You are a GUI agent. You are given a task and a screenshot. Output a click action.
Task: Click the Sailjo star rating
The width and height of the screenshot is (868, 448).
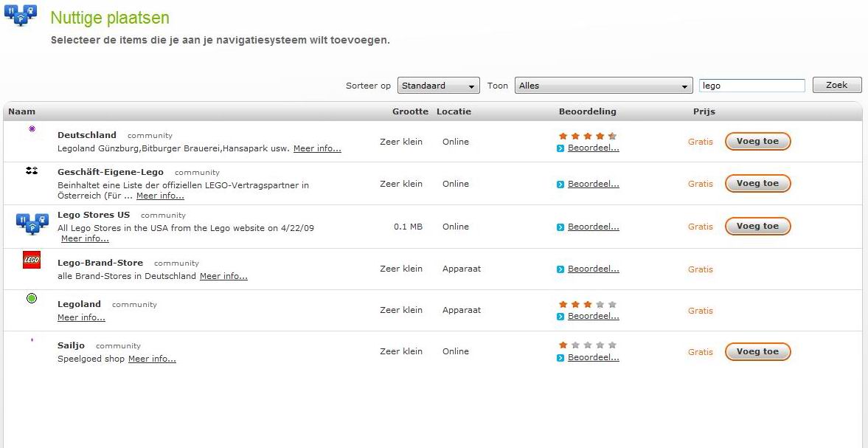click(x=587, y=345)
